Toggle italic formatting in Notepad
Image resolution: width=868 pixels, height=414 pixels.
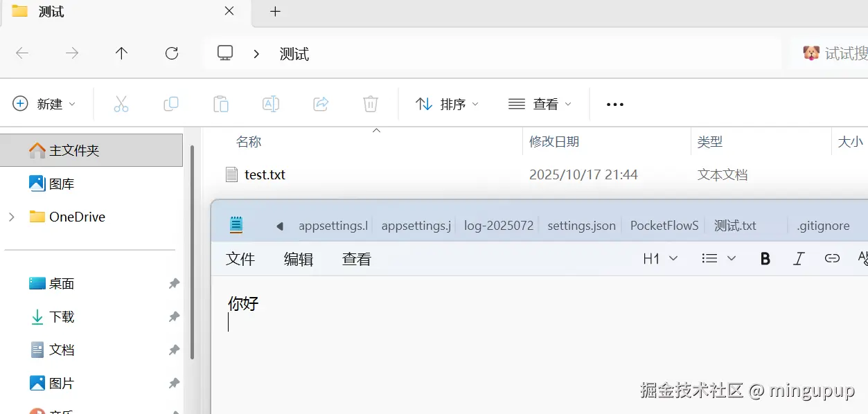coord(798,258)
